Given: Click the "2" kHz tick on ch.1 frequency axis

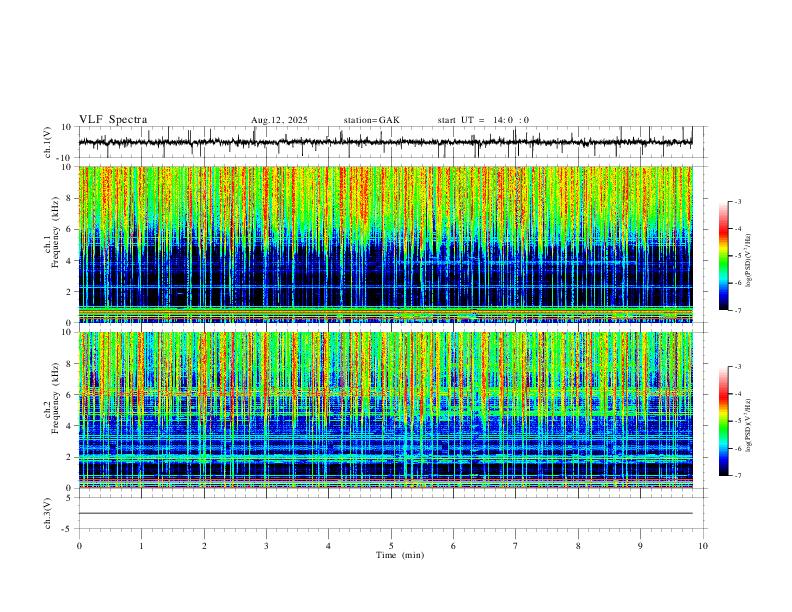Looking at the screenshot, I should click(x=69, y=292).
